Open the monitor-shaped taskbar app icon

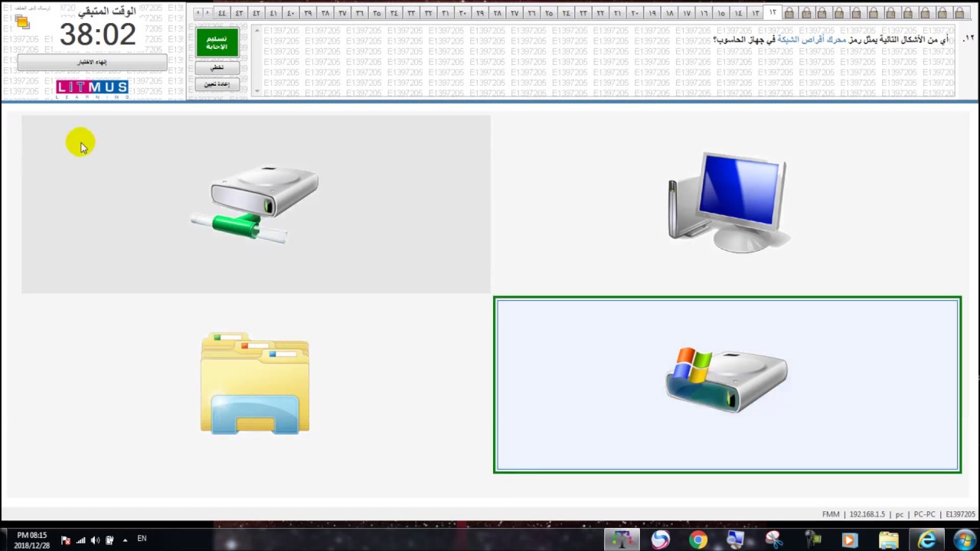735,540
